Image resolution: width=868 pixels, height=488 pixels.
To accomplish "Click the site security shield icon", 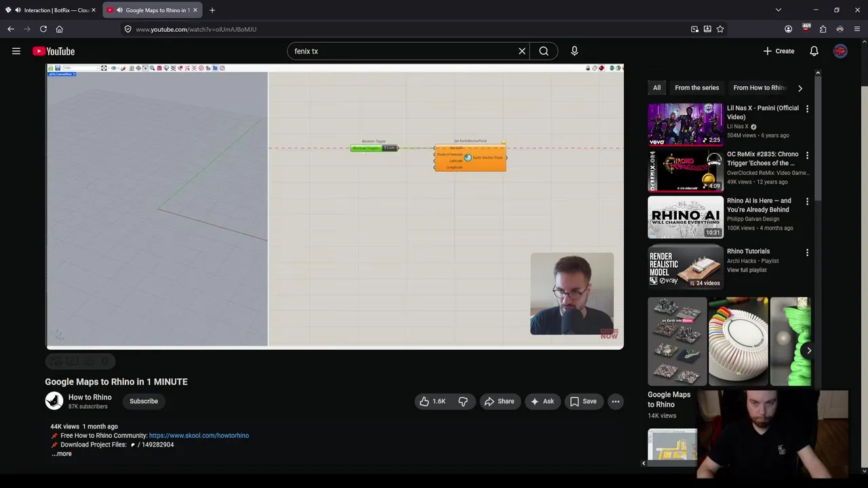I will point(127,29).
